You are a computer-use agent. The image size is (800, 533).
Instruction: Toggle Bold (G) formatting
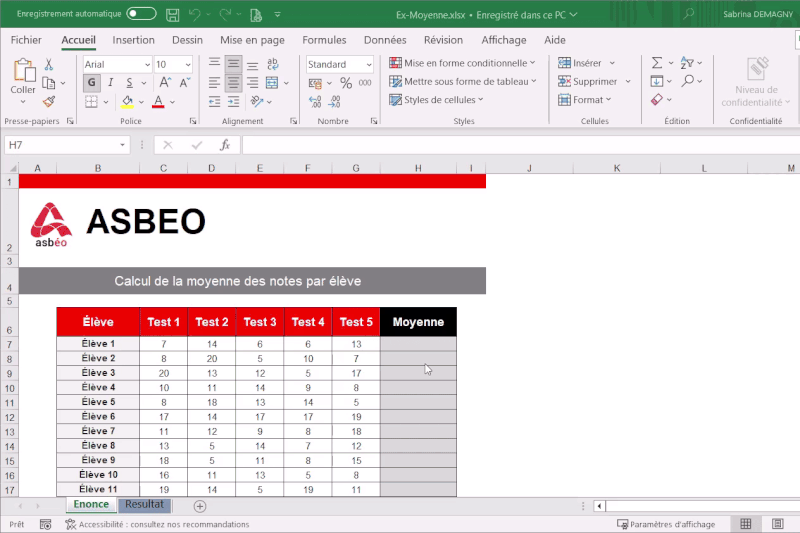(x=91, y=82)
